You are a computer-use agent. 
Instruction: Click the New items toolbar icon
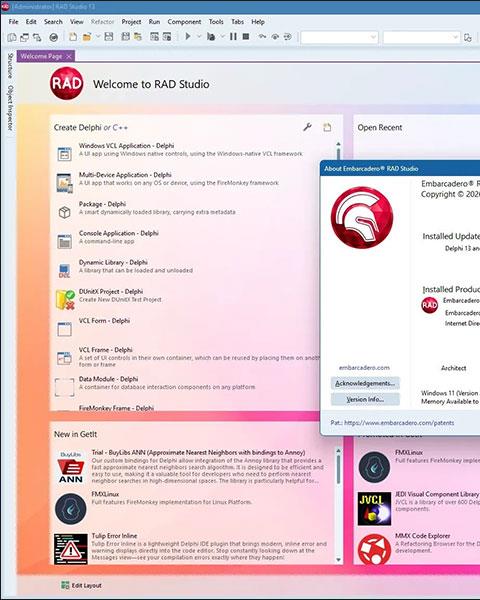pyautogui.click(x=73, y=37)
